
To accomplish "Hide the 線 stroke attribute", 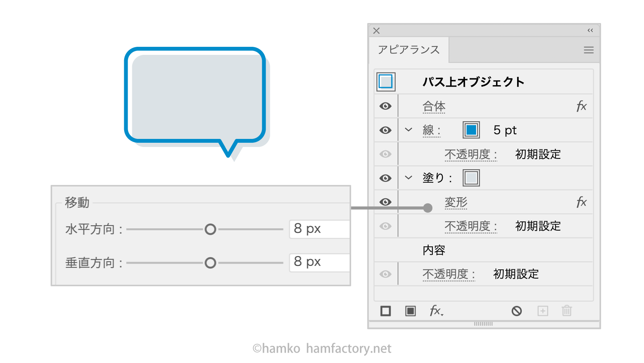I will [x=386, y=130].
